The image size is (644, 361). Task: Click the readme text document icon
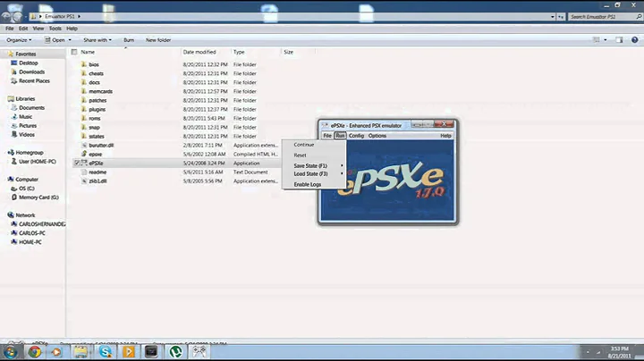pyautogui.click(x=84, y=172)
